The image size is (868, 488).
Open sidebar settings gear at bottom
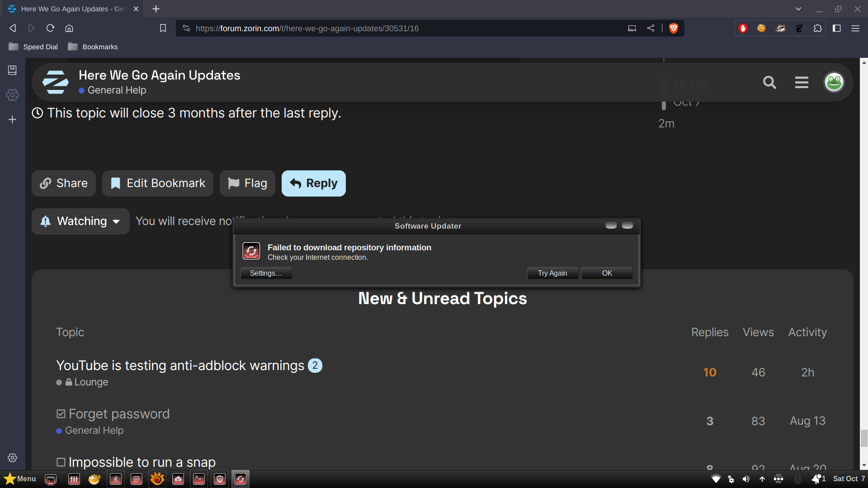(13, 458)
